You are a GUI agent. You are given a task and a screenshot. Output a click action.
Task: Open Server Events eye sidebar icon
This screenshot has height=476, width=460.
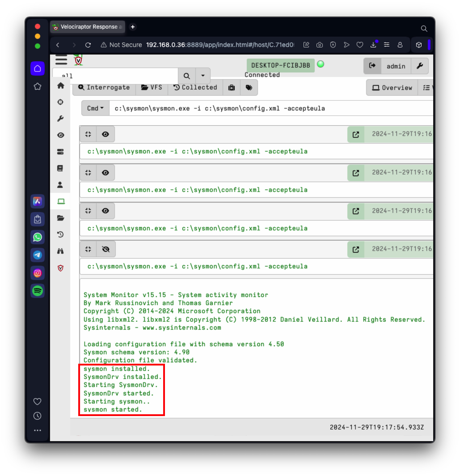click(x=61, y=135)
